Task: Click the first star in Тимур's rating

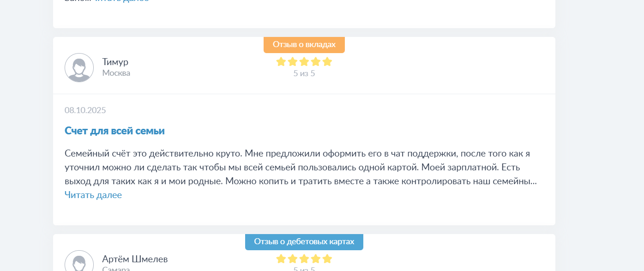Action: click(281, 62)
